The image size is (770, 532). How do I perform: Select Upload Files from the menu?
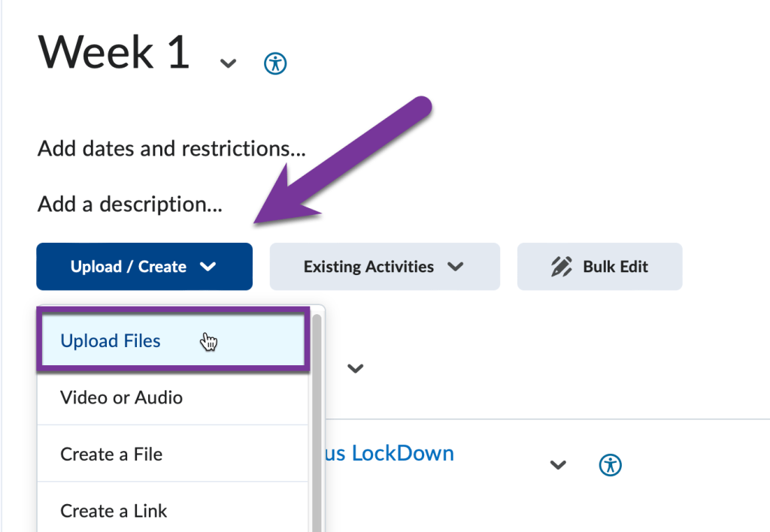tap(111, 340)
